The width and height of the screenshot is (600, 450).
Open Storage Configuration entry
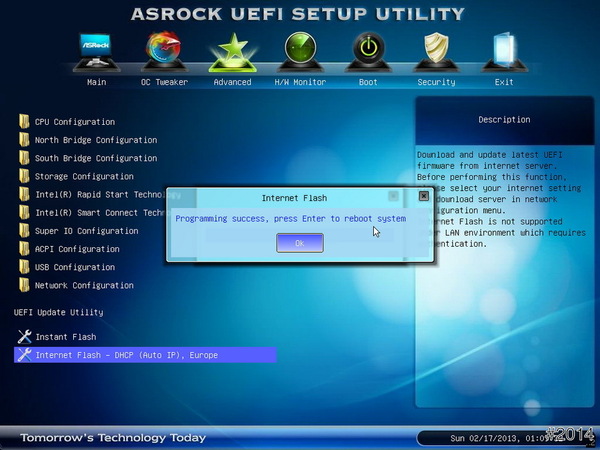(x=84, y=176)
